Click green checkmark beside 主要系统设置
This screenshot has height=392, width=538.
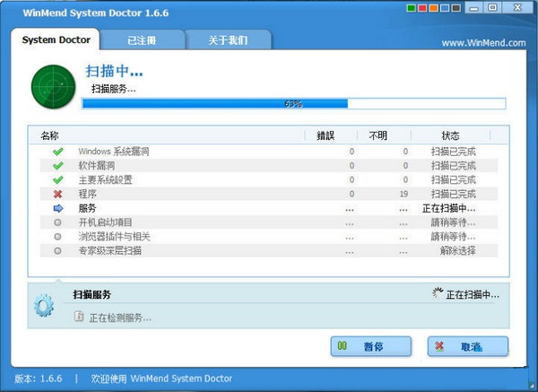click(58, 180)
